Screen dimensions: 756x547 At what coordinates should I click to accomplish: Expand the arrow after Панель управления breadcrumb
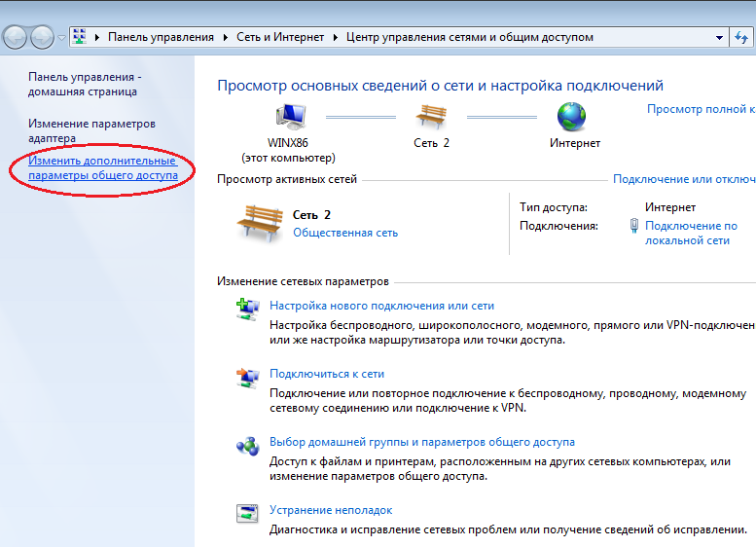[224, 37]
